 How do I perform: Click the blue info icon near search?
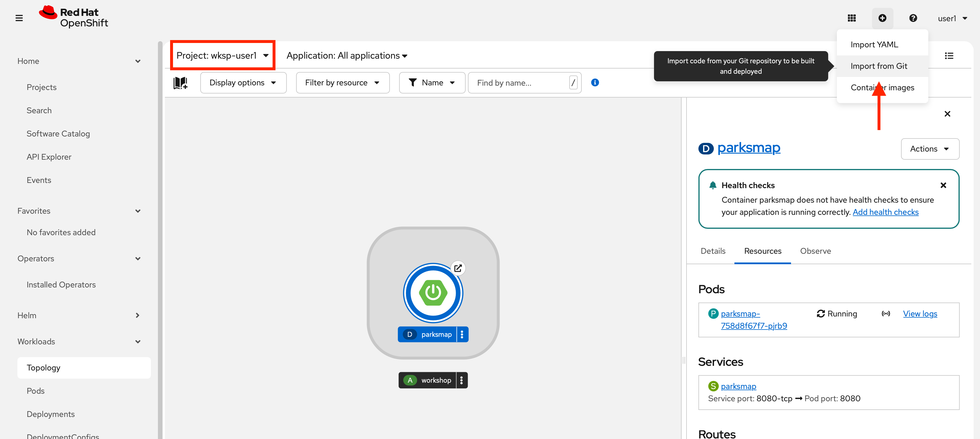[x=595, y=82]
